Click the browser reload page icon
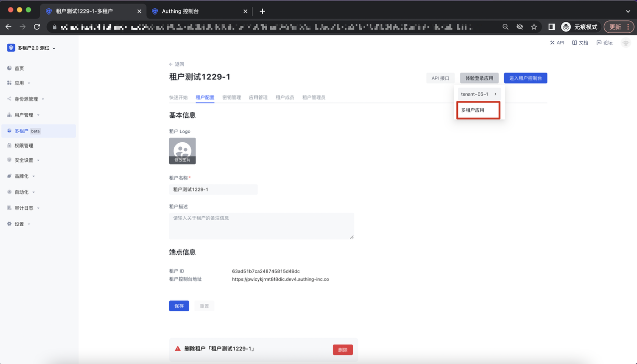637x364 pixels. 37,27
